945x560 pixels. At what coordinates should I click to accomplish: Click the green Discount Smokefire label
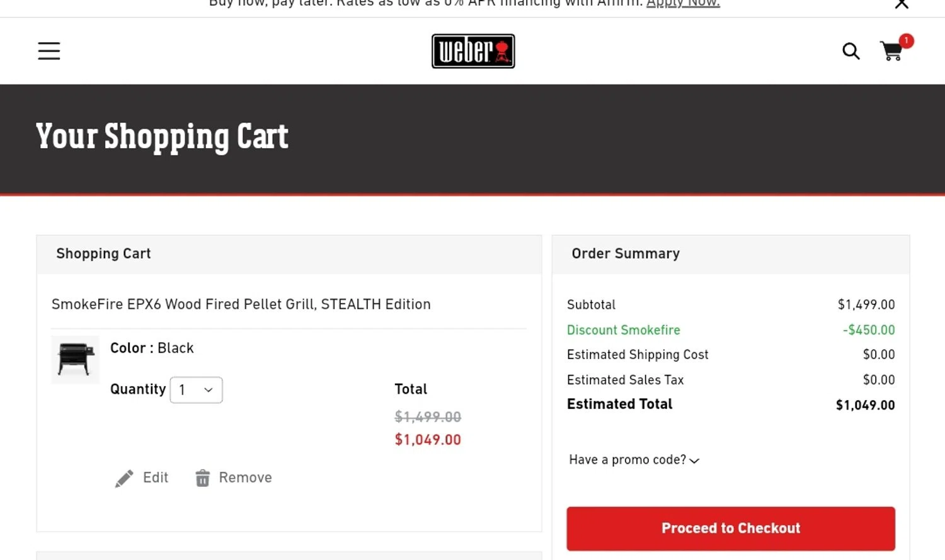[x=623, y=330]
